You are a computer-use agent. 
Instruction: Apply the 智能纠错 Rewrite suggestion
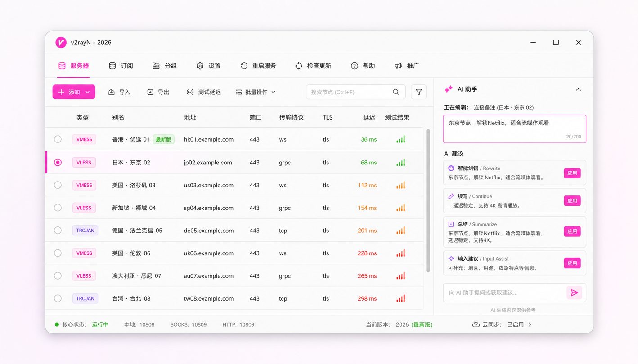coord(572,173)
